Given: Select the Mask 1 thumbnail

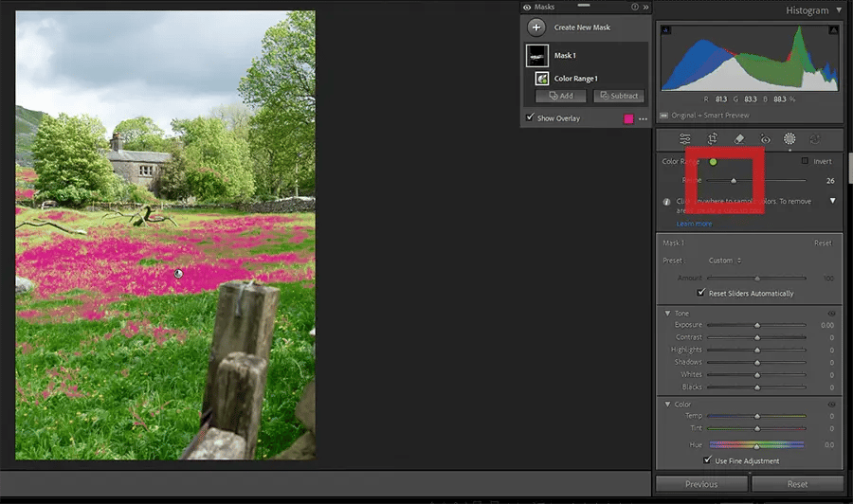Looking at the screenshot, I should (x=537, y=56).
